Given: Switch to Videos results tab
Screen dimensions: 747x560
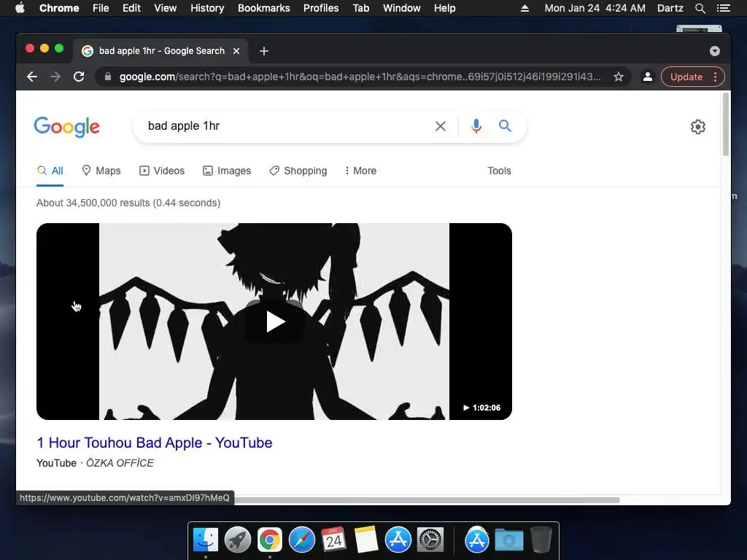Looking at the screenshot, I should [162, 171].
